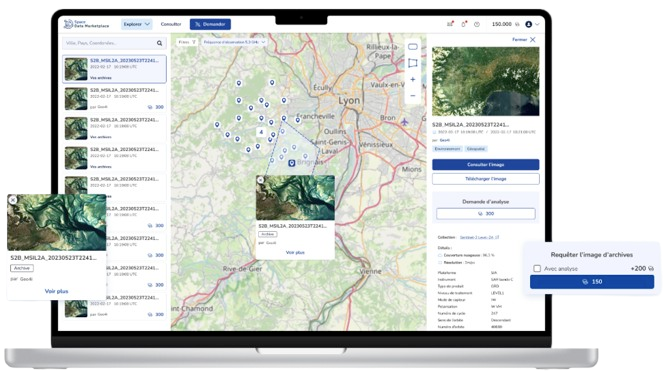Viewport: 664px width, 376px height.
Task: Click the Rive-de-Gier label on the map
Action: click(x=243, y=269)
